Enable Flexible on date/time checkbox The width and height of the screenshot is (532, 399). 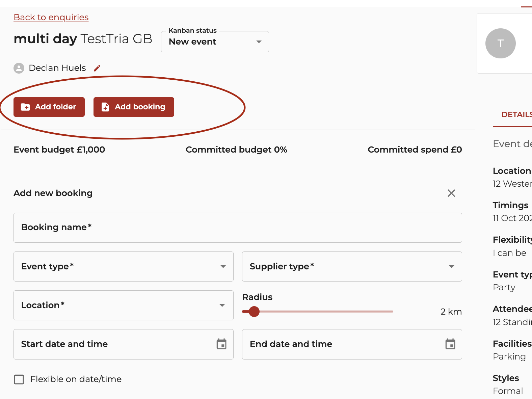pos(19,379)
